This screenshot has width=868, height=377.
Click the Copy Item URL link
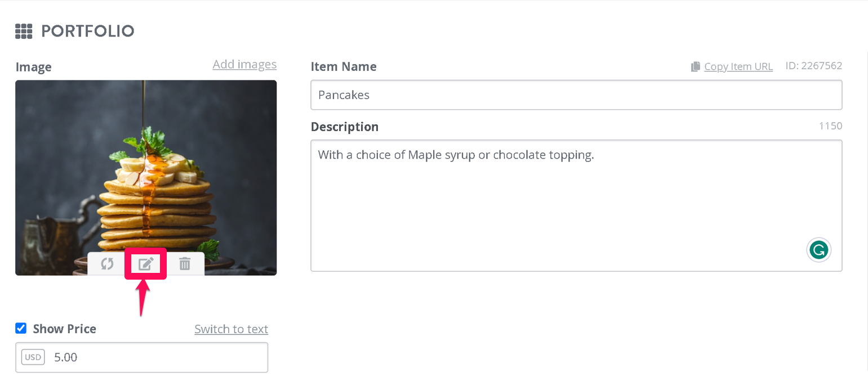click(738, 66)
